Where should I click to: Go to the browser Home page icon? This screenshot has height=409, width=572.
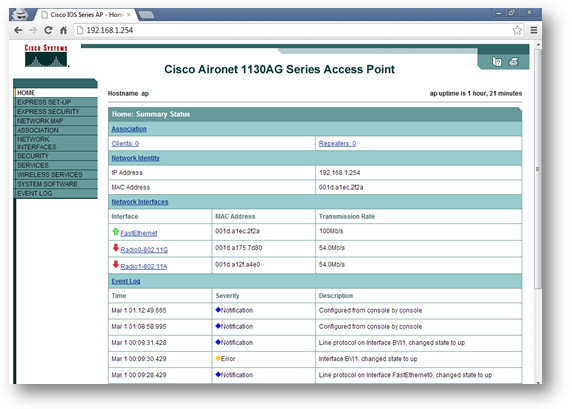tap(63, 30)
